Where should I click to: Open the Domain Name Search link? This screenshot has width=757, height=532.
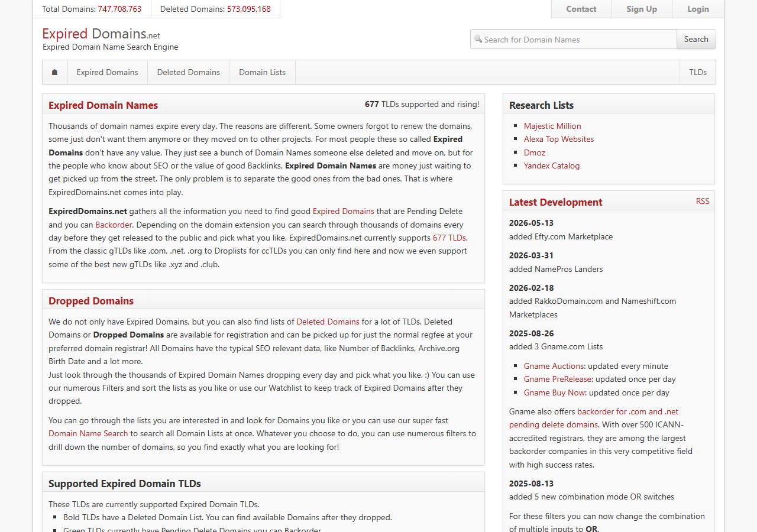tap(88, 433)
